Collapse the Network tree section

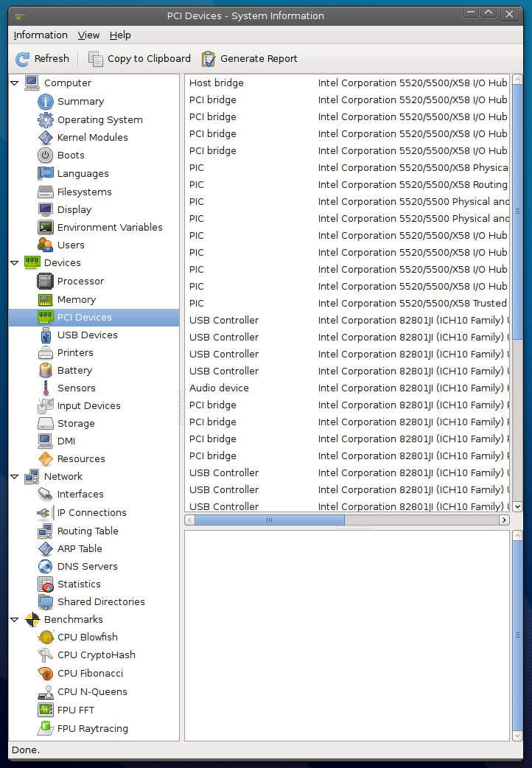tap(15, 477)
